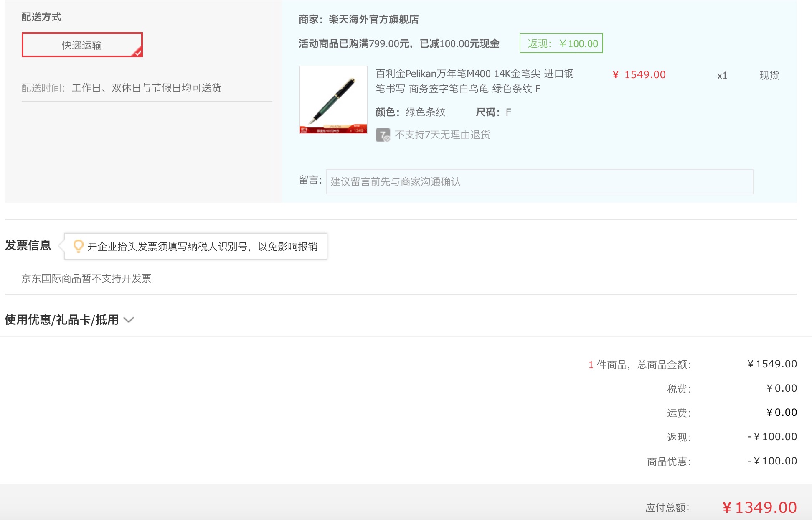Click the 现货 stock status text
The image size is (812, 520).
point(769,75)
